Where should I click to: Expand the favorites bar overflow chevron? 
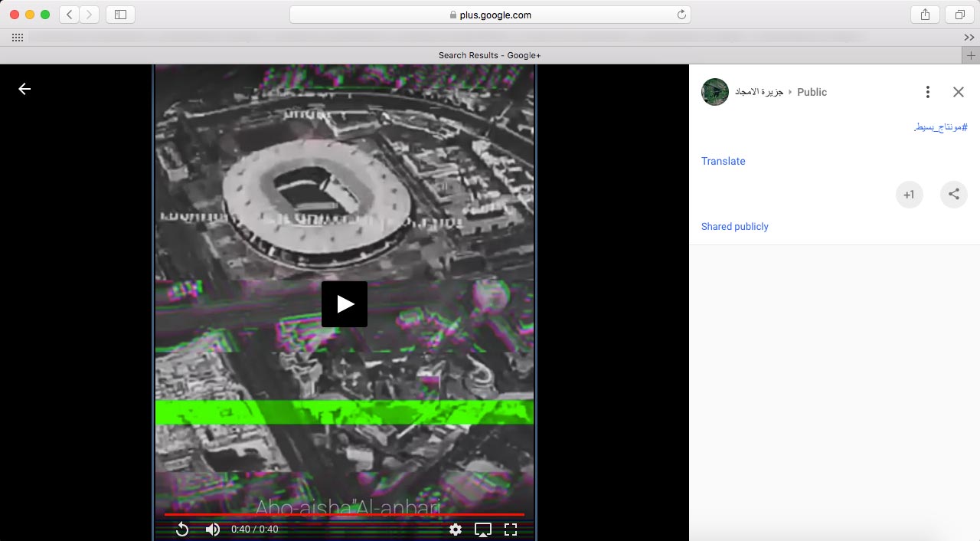click(x=969, y=38)
